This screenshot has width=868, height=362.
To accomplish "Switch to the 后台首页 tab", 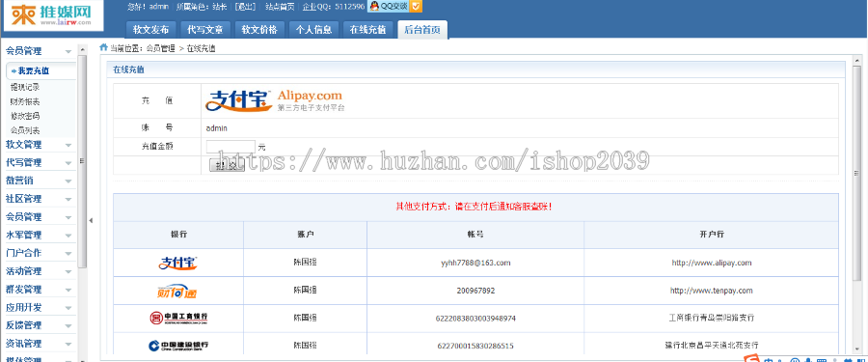I will point(422,30).
